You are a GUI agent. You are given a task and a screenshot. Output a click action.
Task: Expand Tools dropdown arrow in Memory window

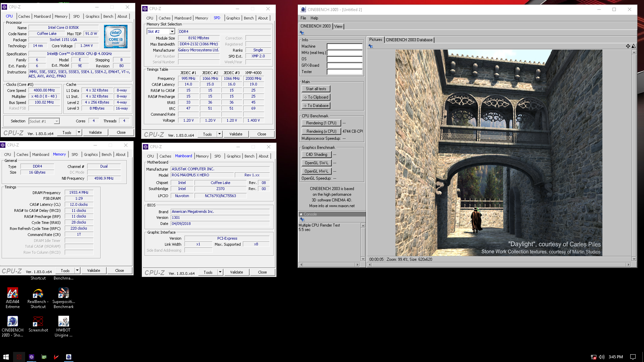77,270
